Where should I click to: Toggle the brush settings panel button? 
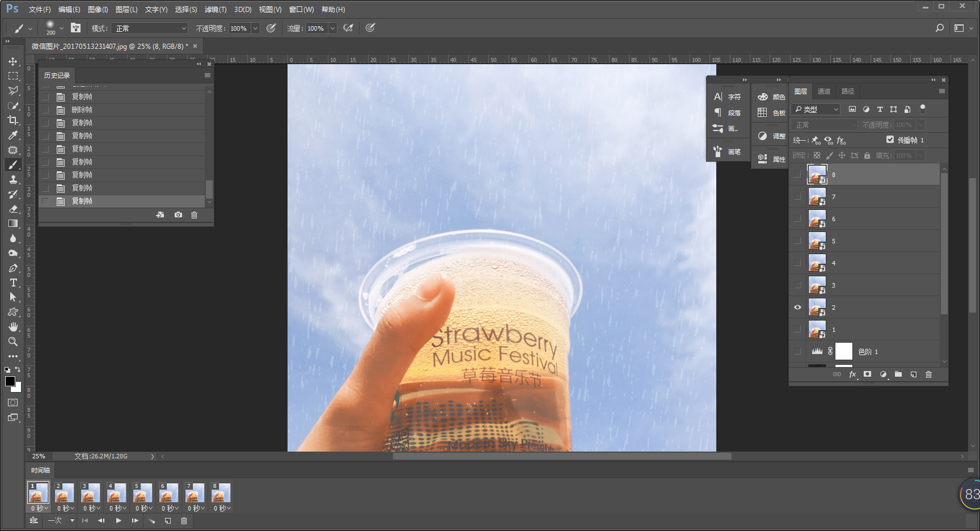[75, 28]
